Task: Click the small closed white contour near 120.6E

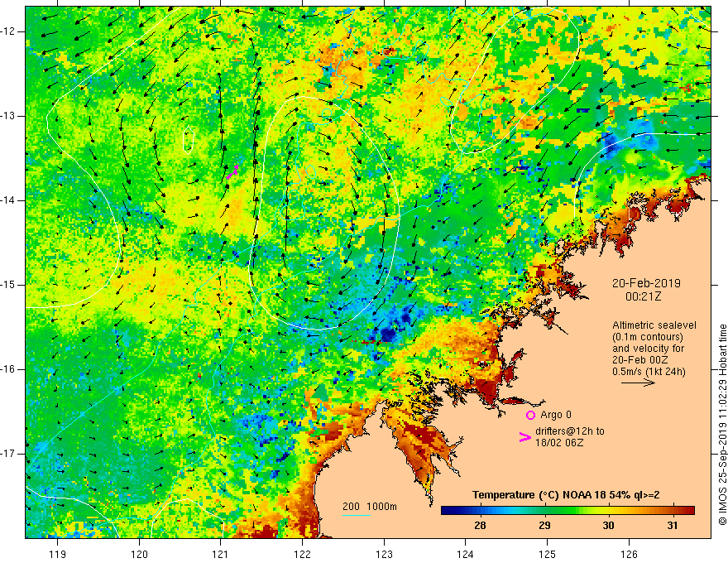Action: coord(188,140)
